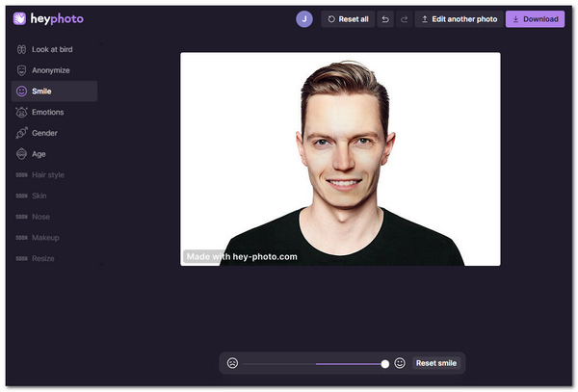Viewport: 578px width, 392px height.
Task: Click the Makeup coming soon item
Action: pos(44,238)
